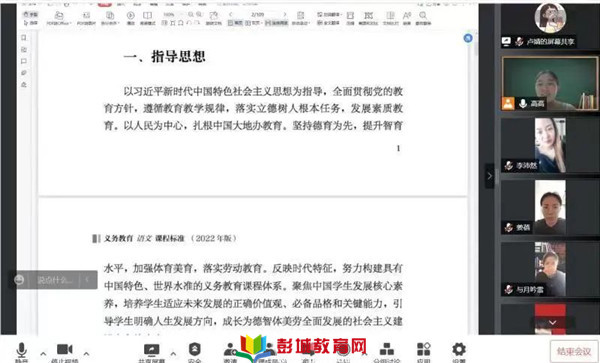Image resolution: width=600 pixels, height=363 pixels.
Task: Expand the arrow next to share screen
Action: pyautogui.click(x=173, y=353)
